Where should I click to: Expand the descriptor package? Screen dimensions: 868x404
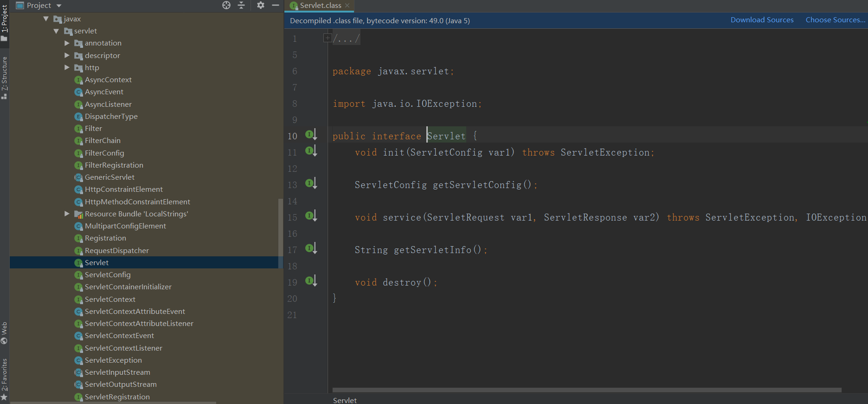point(67,55)
